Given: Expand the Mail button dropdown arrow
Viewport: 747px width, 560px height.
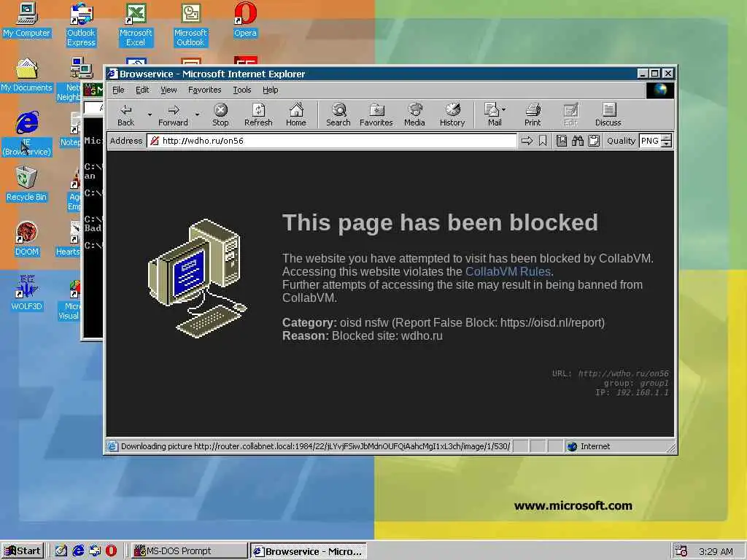Looking at the screenshot, I should (504, 109).
